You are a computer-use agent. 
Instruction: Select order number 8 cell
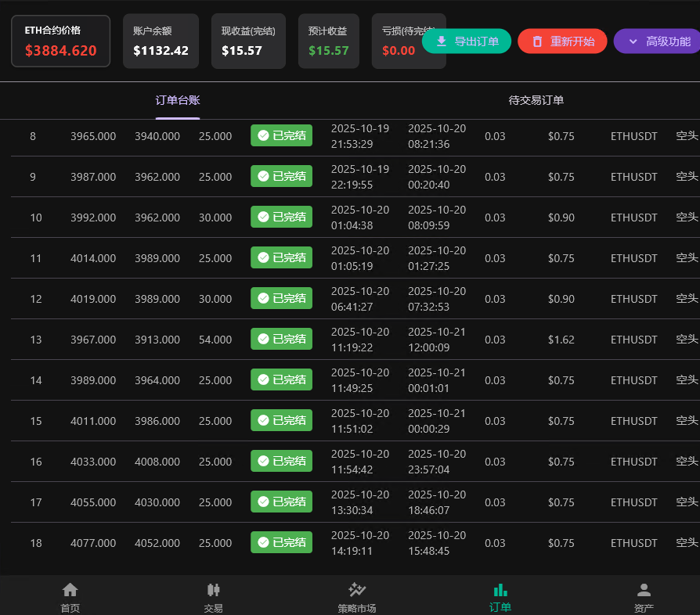[33, 136]
